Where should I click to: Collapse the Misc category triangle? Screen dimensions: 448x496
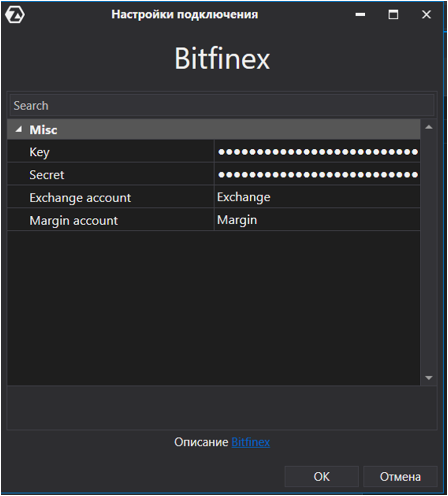[x=19, y=130]
